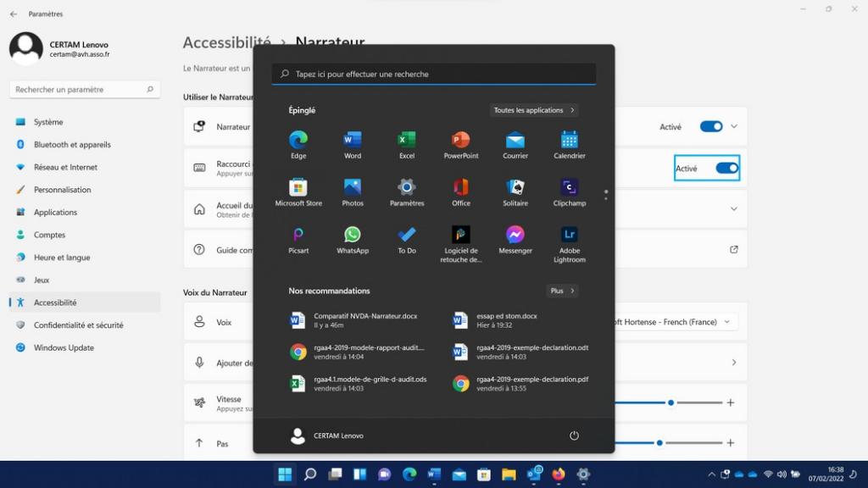Viewport: 868px width, 488px height.
Task: Click the power button in Start menu
Action: [574, 435]
